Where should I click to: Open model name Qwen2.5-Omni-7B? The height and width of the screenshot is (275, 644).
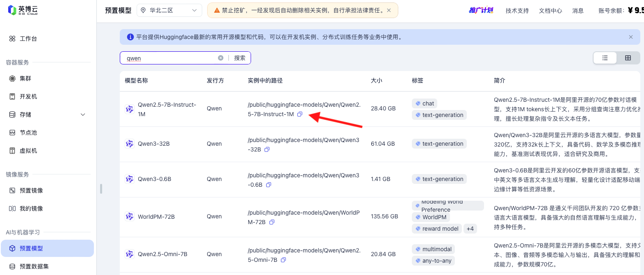click(162, 254)
